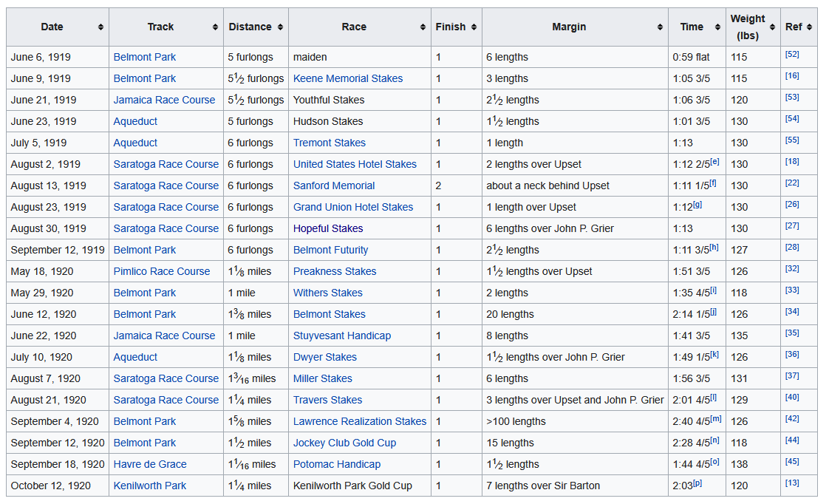
Task: Open the Jockey Club Gold Cup link
Action: coord(345,443)
